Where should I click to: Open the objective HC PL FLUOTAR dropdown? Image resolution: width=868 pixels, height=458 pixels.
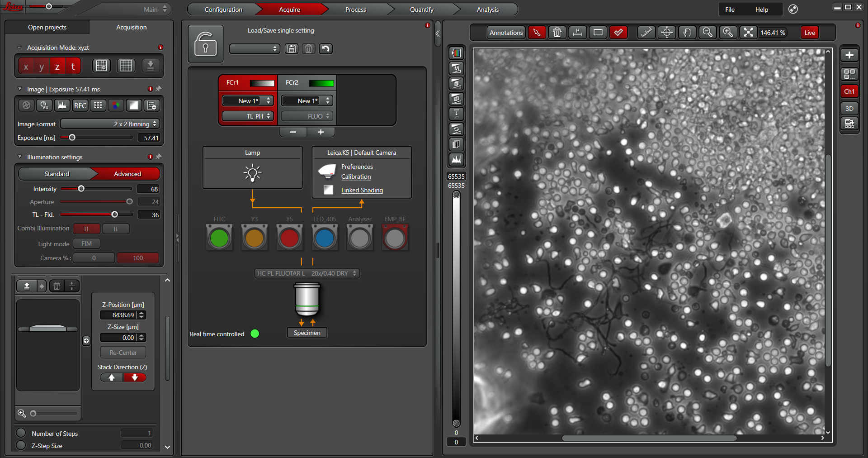[307, 273]
